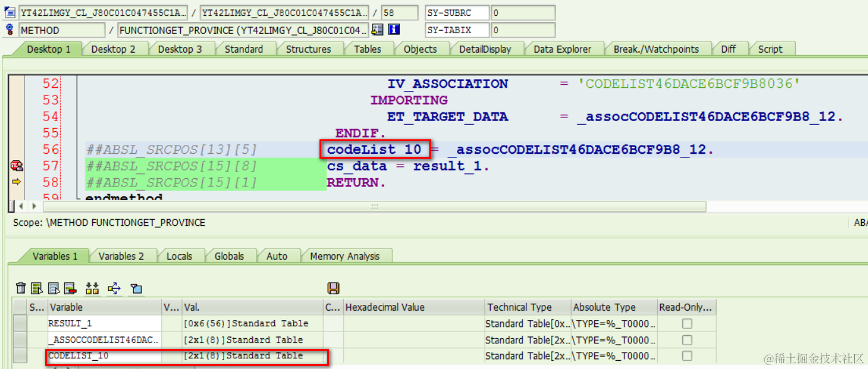Select the Globals tab
This screenshot has height=369, width=868.
(229, 256)
